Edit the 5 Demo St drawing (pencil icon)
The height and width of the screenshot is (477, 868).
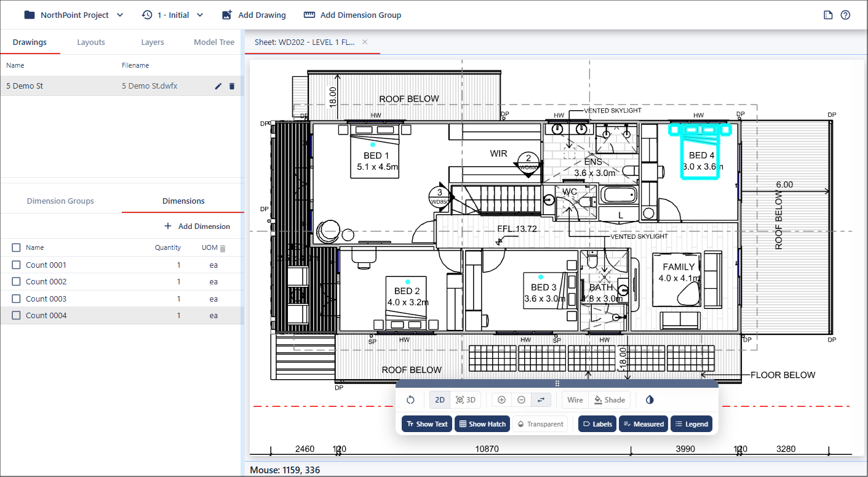click(218, 86)
